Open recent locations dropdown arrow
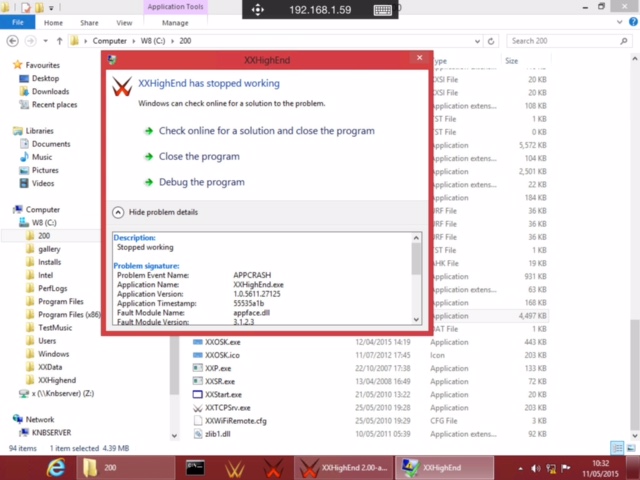The height and width of the screenshot is (480, 640). click(45, 41)
